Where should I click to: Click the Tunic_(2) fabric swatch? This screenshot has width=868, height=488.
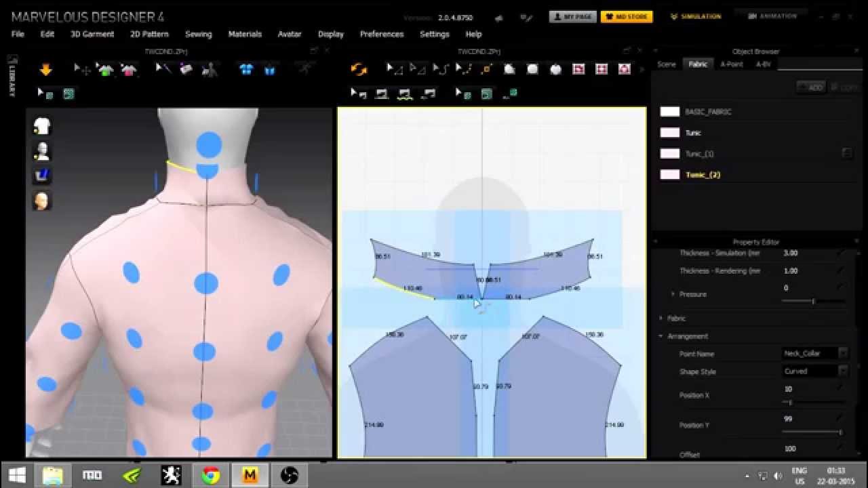click(x=670, y=174)
